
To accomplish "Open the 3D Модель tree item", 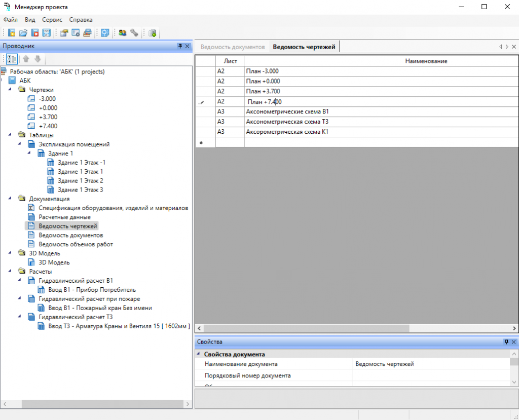I will 54,262.
